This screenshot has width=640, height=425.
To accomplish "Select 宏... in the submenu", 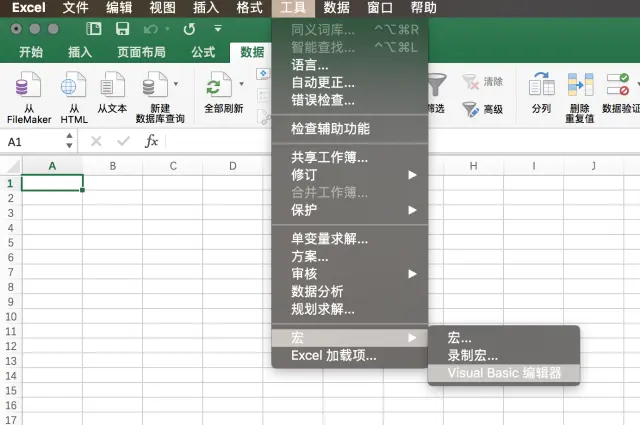I will click(504, 338).
